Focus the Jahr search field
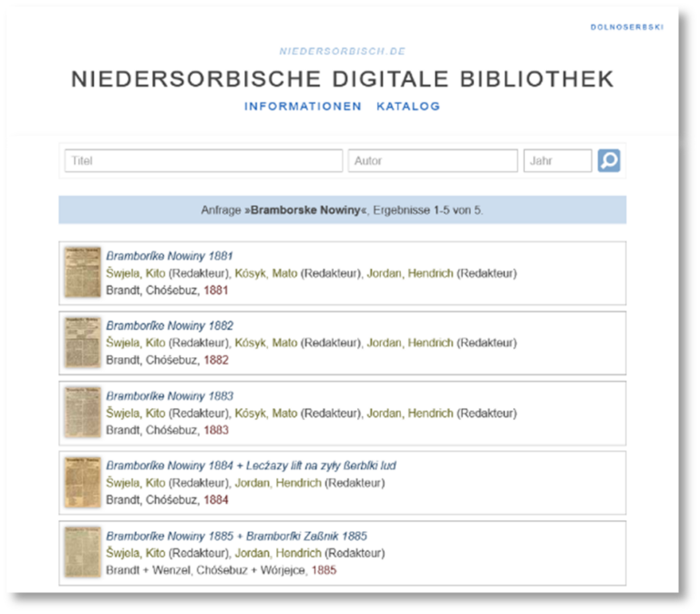The height and width of the screenshot is (614, 700). (557, 161)
